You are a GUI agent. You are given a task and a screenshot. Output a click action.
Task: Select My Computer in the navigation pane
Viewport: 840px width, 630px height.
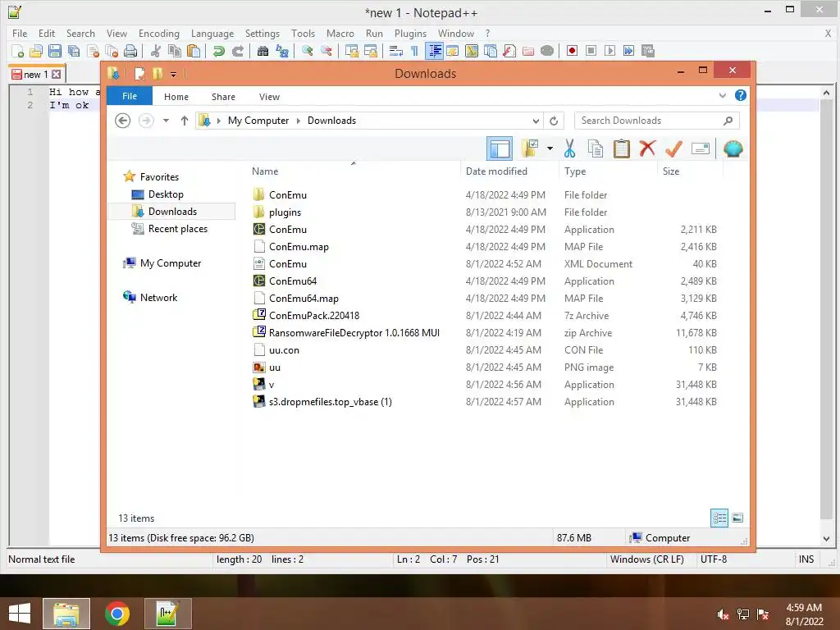[x=171, y=263]
